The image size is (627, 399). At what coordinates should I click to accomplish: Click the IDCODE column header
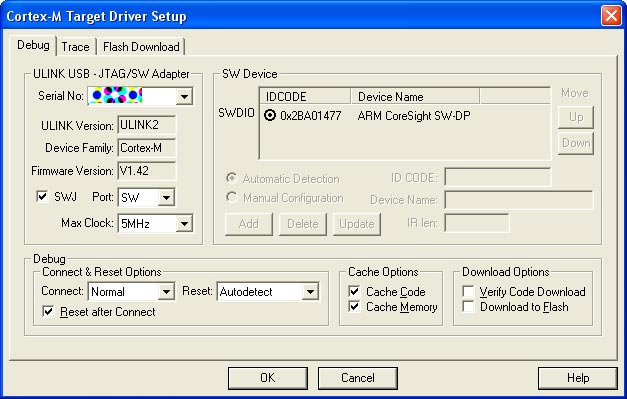306,96
